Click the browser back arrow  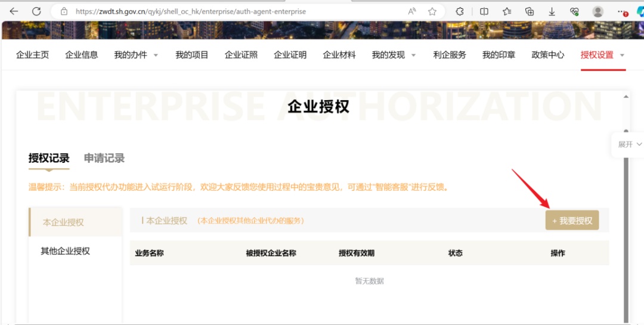tap(14, 11)
